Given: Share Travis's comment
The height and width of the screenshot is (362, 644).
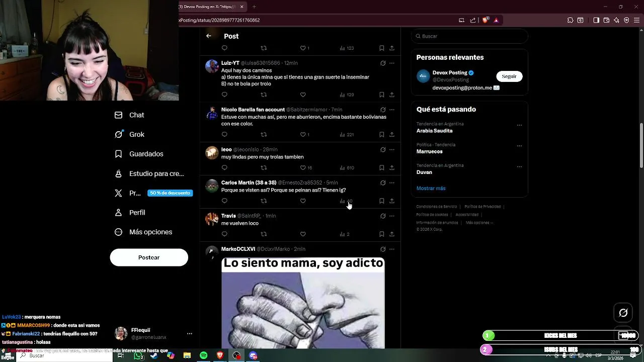Looking at the screenshot, I should point(392,234).
